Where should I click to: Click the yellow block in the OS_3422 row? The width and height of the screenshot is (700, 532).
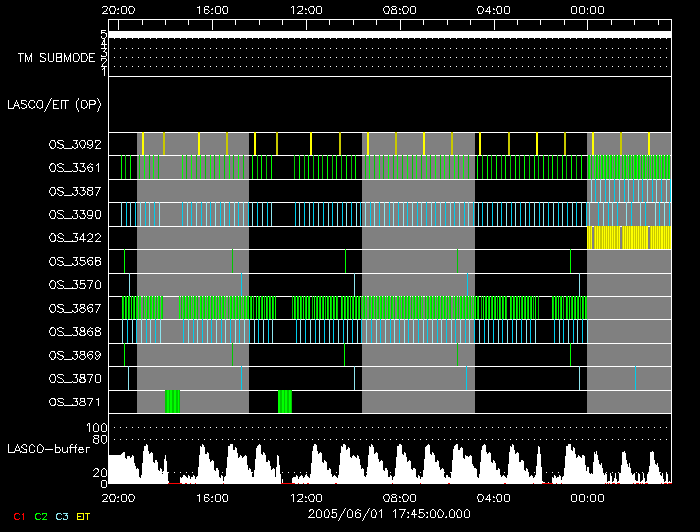tap(629, 238)
